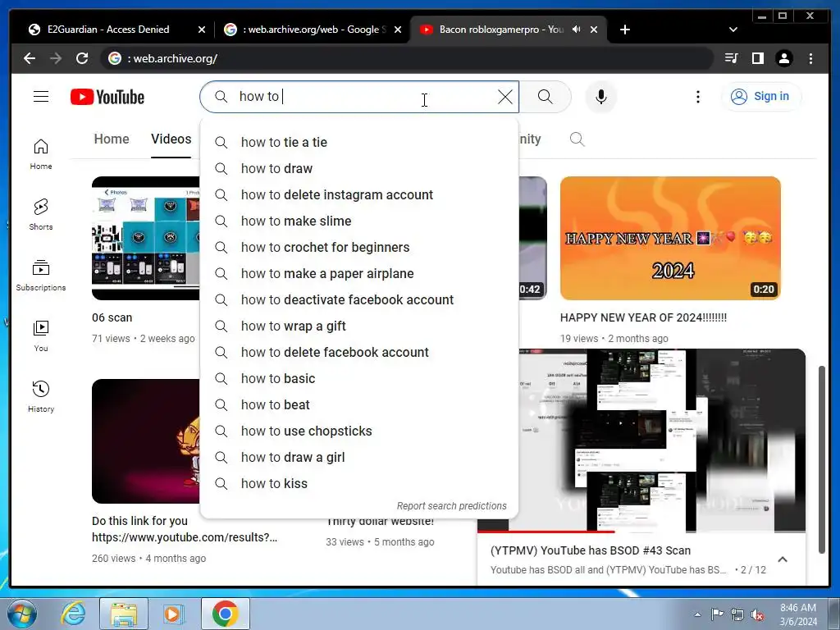The width and height of the screenshot is (840, 630).
Task: Open Windows Media Player from taskbar
Action: [173, 614]
